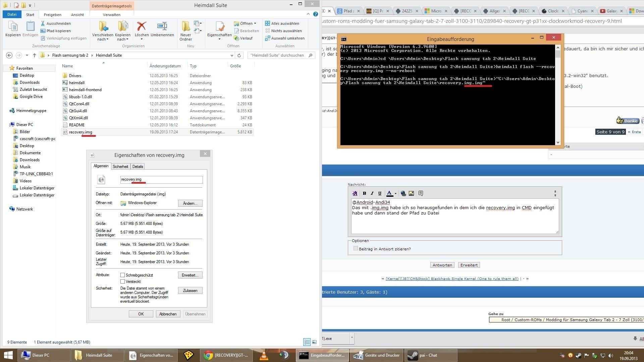The height and width of the screenshot is (362, 644).
Task: Open Chrome RECOVERY window in taskbar
Action: tap(226, 355)
